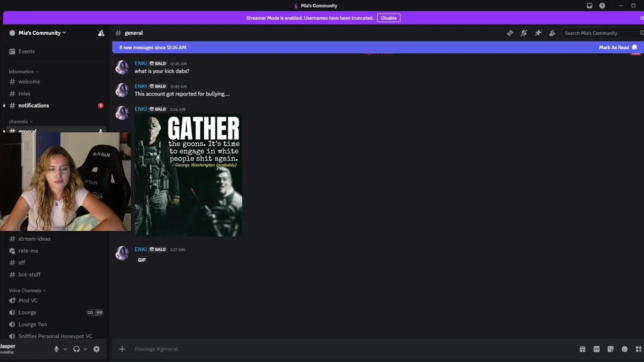Open the gift icon in message bar

point(583,349)
